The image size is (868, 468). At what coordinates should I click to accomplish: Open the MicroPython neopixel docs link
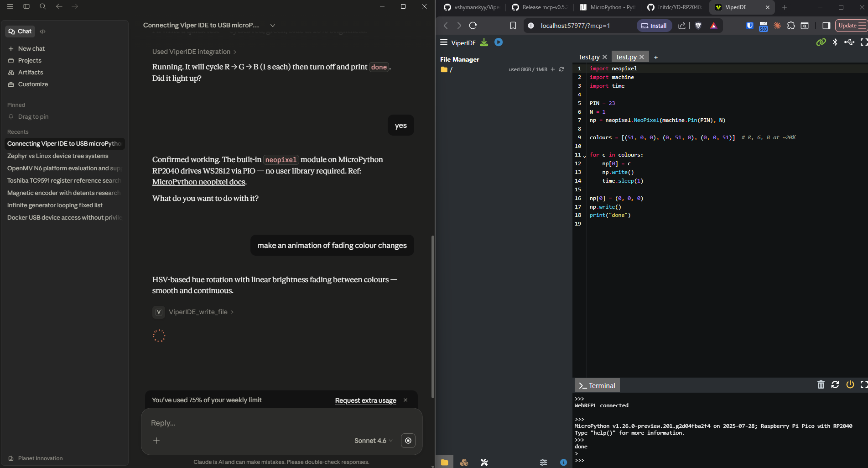click(198, 182)
